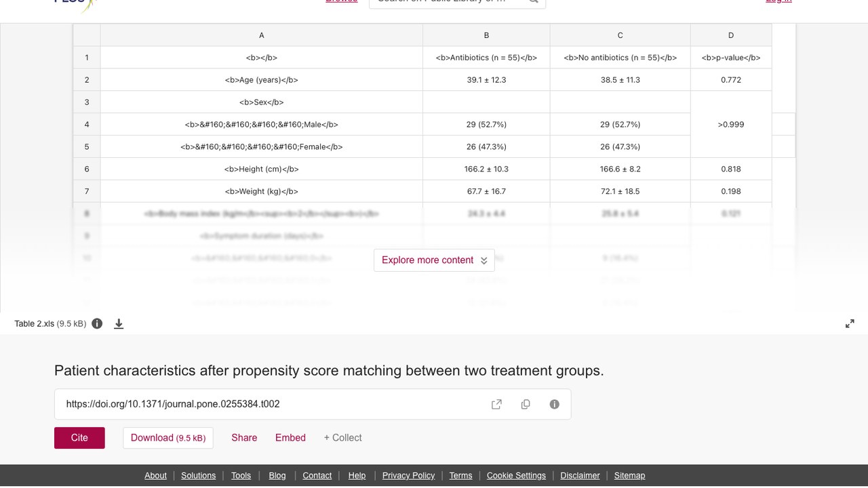
Task: Select column C header
Action: click(620, 35)
